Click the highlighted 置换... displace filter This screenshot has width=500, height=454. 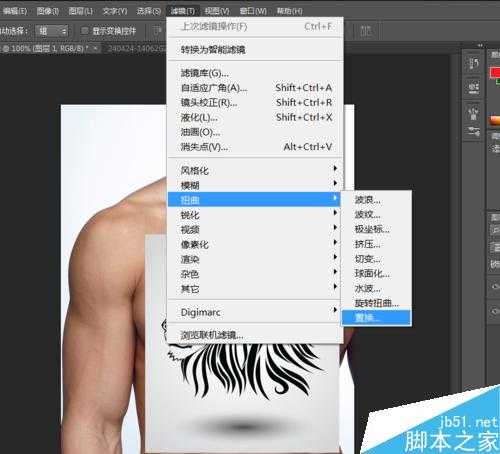(377, 318)
